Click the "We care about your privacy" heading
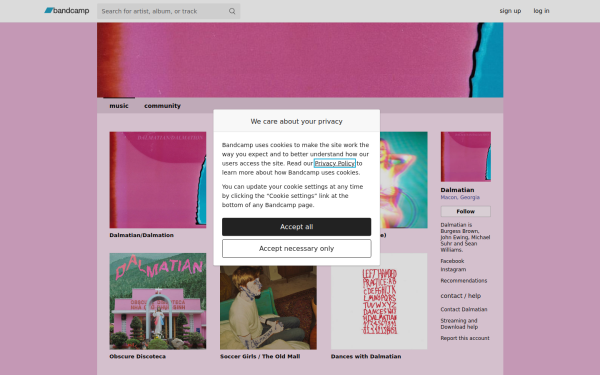The width and height of the screenshot is (600, 375). pos(297,121)
